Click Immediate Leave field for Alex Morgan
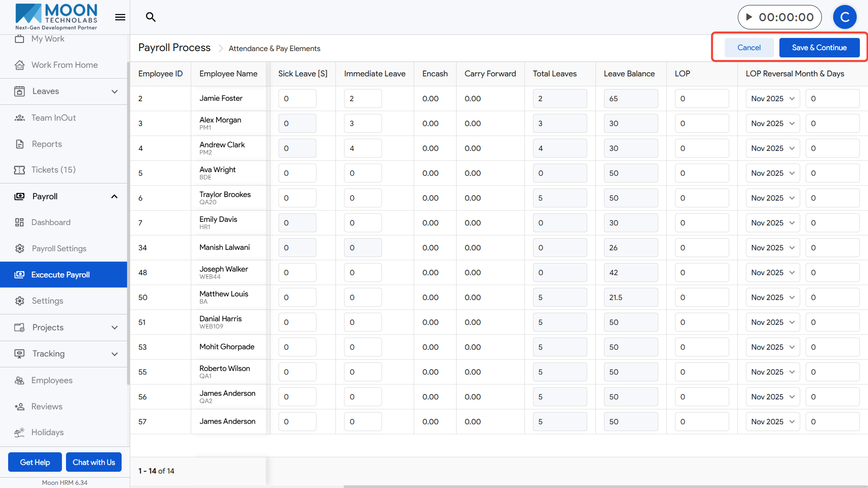Image resolution: width=868 pixels, height=488 pixels. (363, 123)
